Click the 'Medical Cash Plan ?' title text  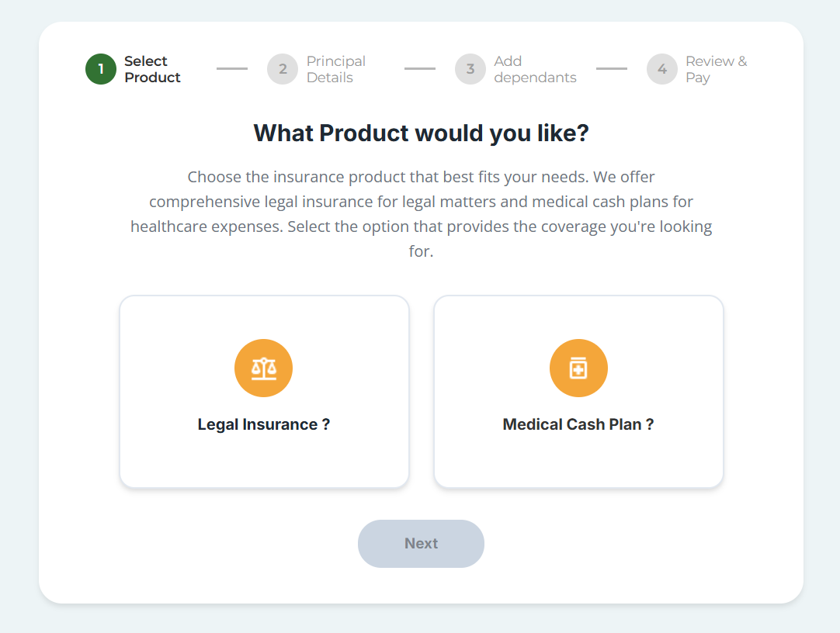pyautogui.click(x=578, y=424)
